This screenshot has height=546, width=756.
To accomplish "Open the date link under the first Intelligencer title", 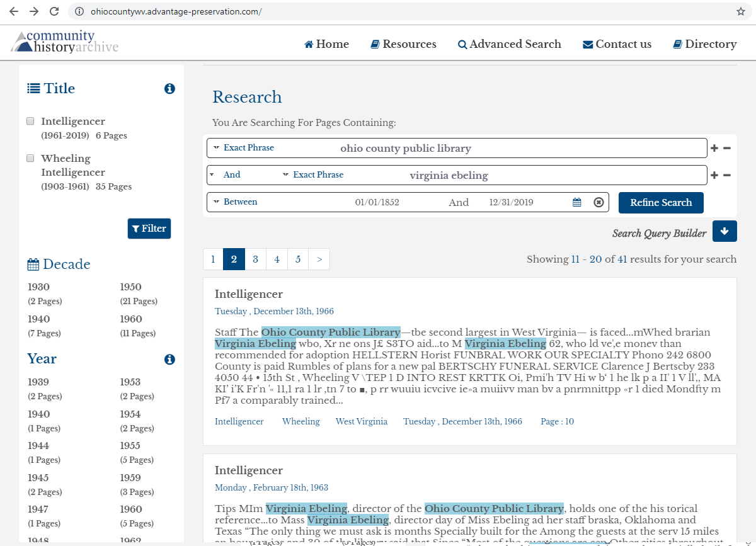I will [274, 311].
